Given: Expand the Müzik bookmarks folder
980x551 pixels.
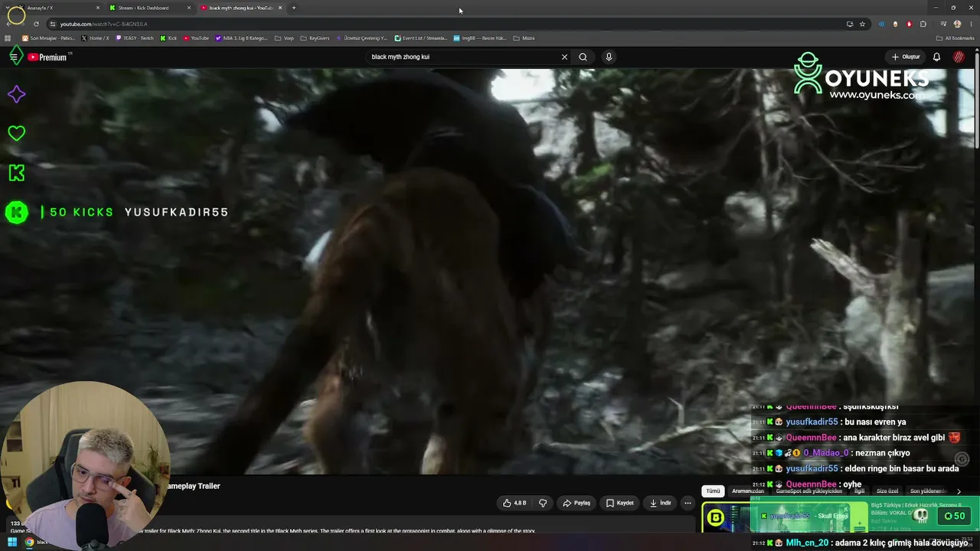Looking at the screenshot, I should click(x=524, y=38).
